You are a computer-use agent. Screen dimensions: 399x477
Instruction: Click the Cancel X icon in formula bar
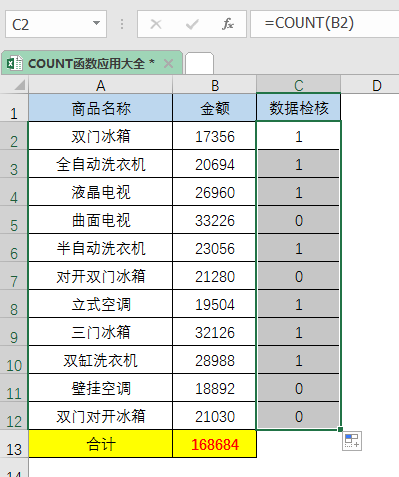coord(156,24)
